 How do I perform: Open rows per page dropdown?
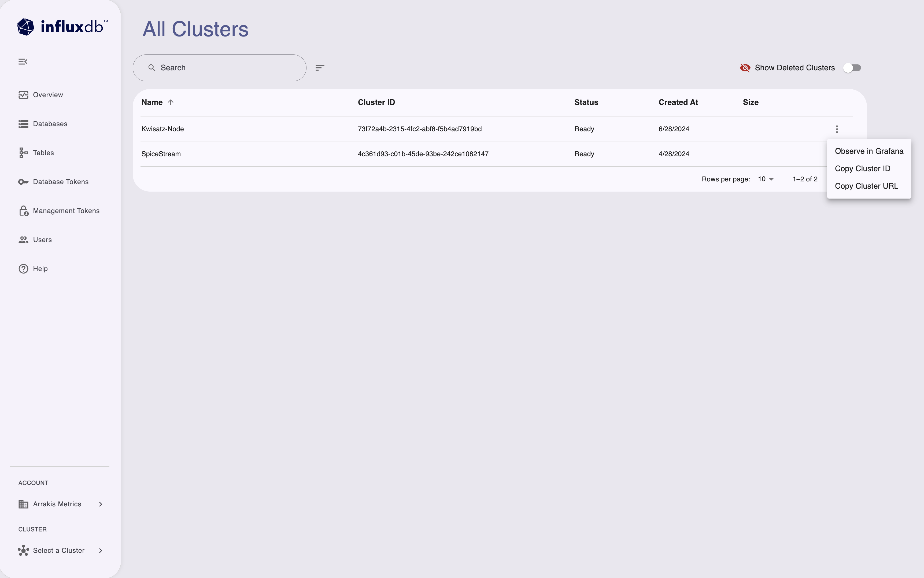766,178
